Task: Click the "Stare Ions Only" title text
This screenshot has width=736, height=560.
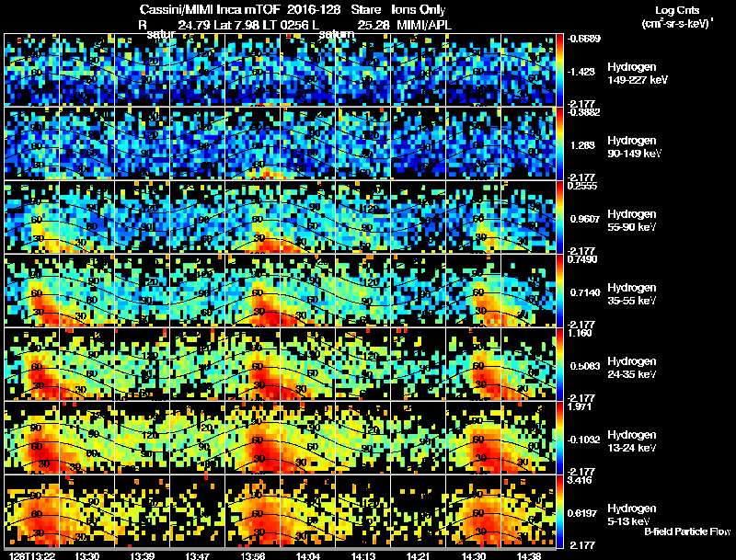Action: [x=398, y=9]
